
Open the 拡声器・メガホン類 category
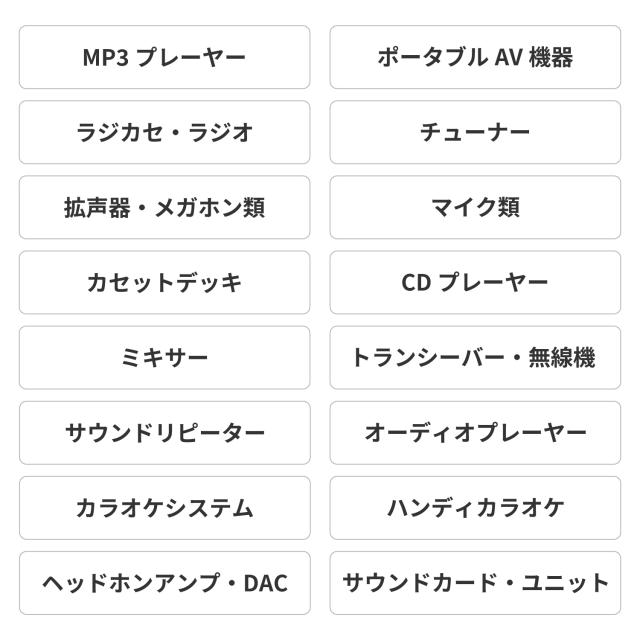tap(164, 207)
